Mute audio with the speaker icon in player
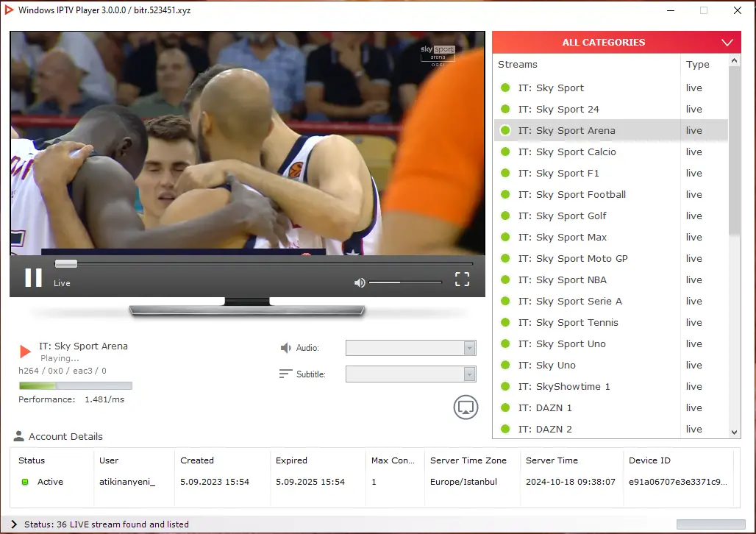This screenshot has width=756, height=534. [x=360, y=282]
